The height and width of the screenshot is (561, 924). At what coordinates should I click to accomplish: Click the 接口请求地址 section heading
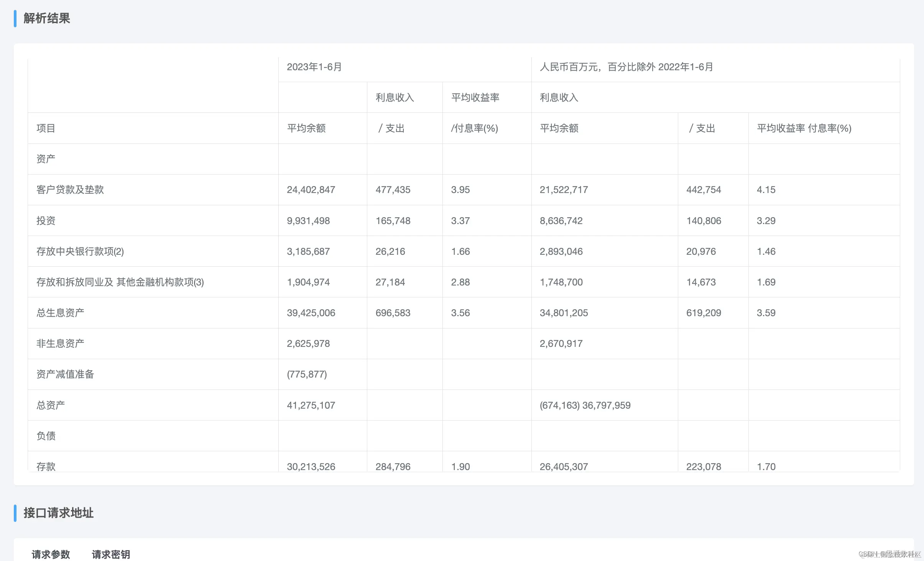point(58,513)
